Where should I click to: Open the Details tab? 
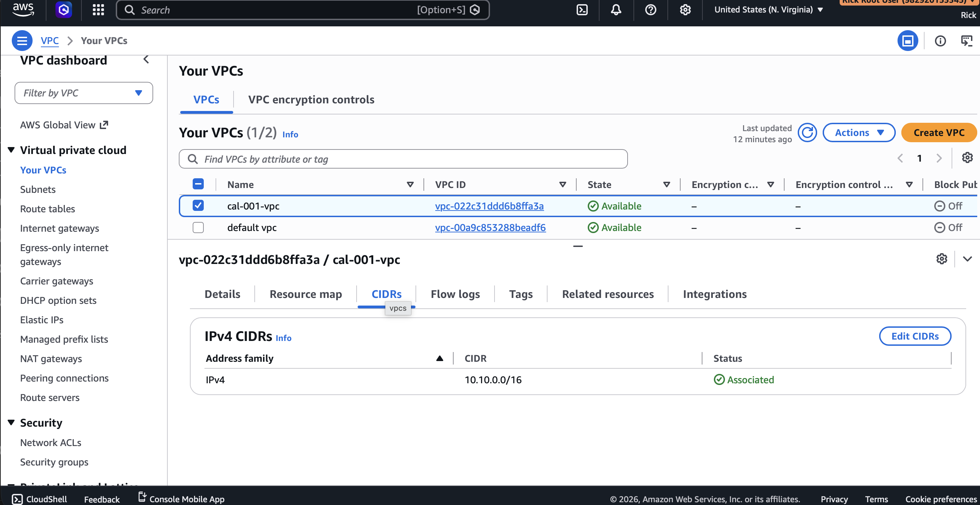(x=222, y=294)
